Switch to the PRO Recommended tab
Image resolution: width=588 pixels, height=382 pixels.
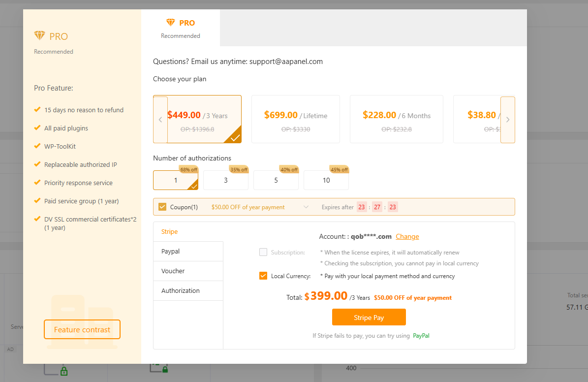tap(181, 28)
